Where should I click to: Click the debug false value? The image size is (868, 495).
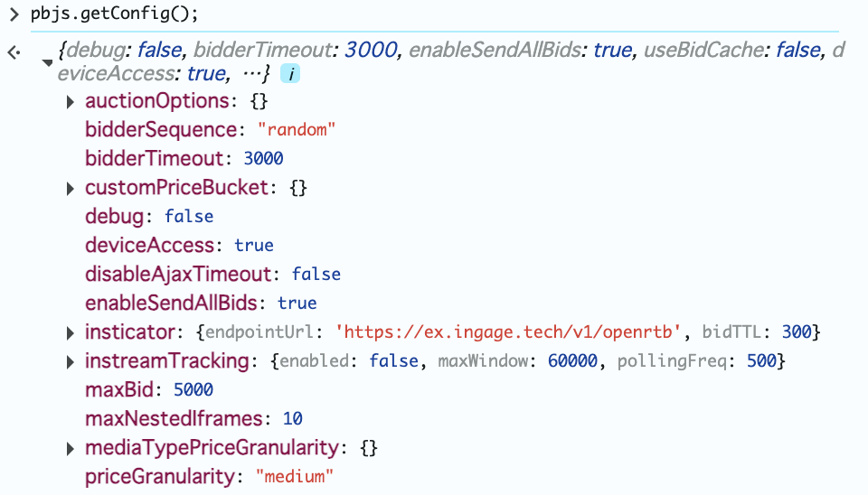(189, 216)
